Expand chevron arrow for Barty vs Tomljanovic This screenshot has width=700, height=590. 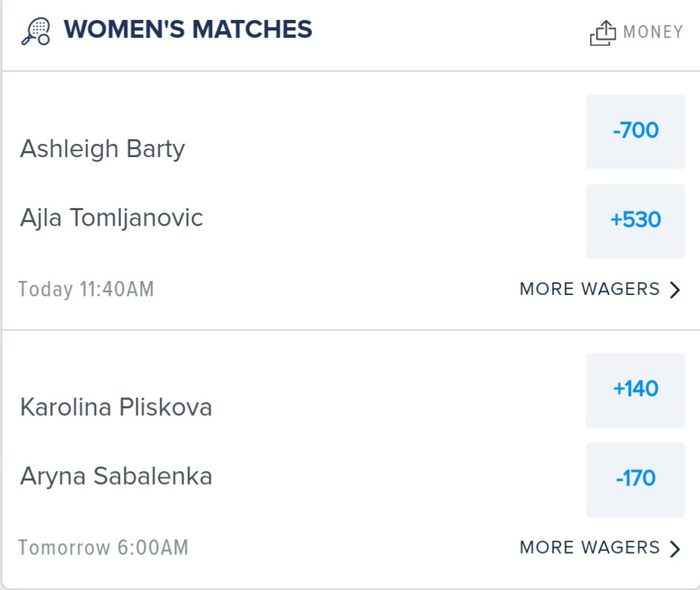(675, 290)
